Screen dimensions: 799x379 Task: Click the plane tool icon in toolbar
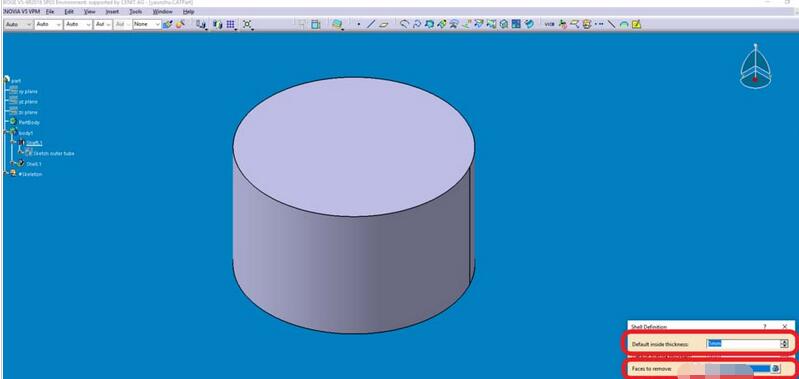(x=384, y=24)
